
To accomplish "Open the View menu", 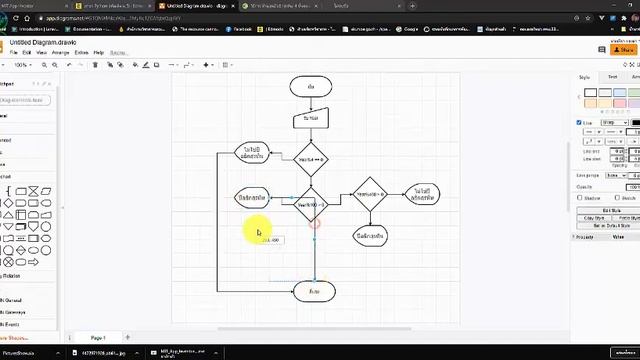I will click(x=41, y=53).
